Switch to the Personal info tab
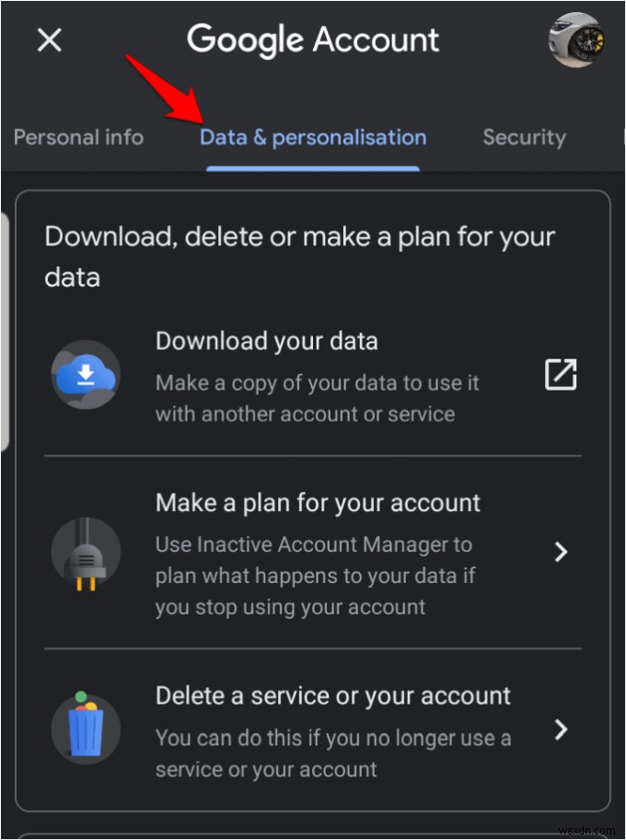The height and width of the screenshot is (840, 626). coord(78,137)
